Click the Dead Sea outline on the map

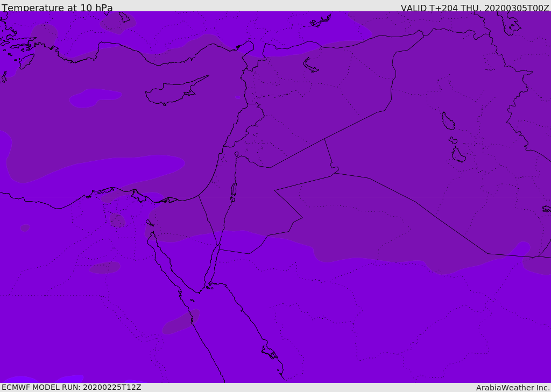[234, 190]
